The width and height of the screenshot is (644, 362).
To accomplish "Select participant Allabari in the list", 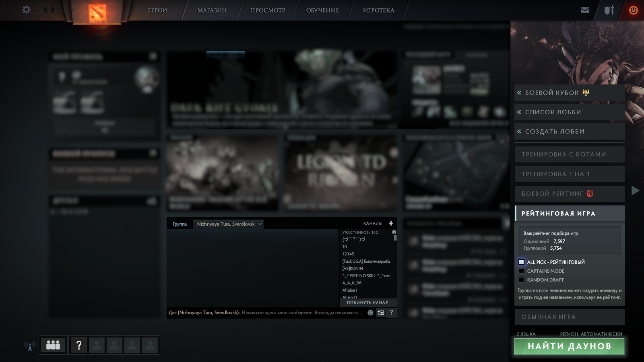I will pos(349,290).
